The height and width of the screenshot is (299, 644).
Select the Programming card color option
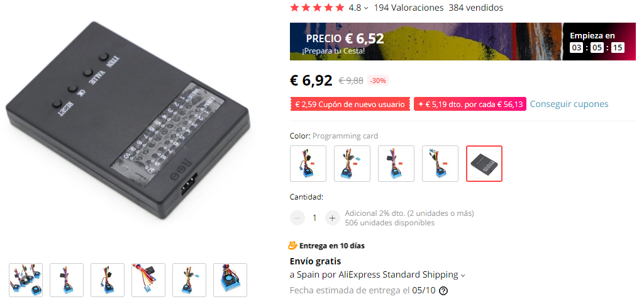(484, 163)
